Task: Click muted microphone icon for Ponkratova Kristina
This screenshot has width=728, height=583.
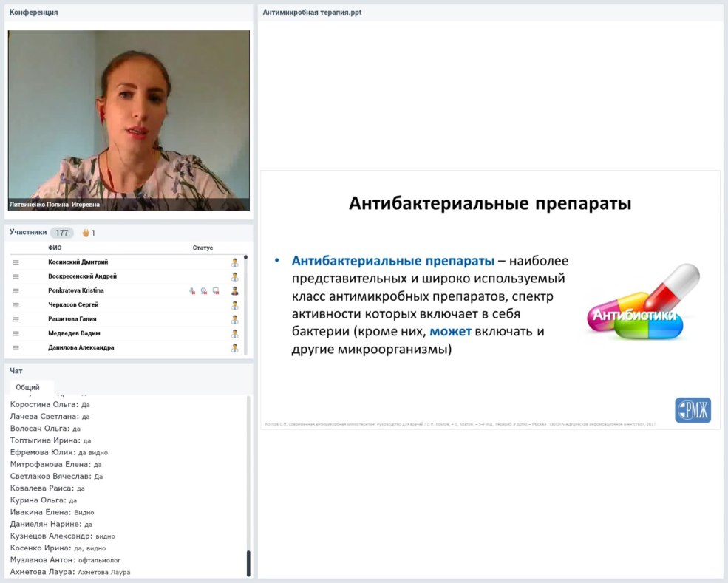Action: pos(192,291)
